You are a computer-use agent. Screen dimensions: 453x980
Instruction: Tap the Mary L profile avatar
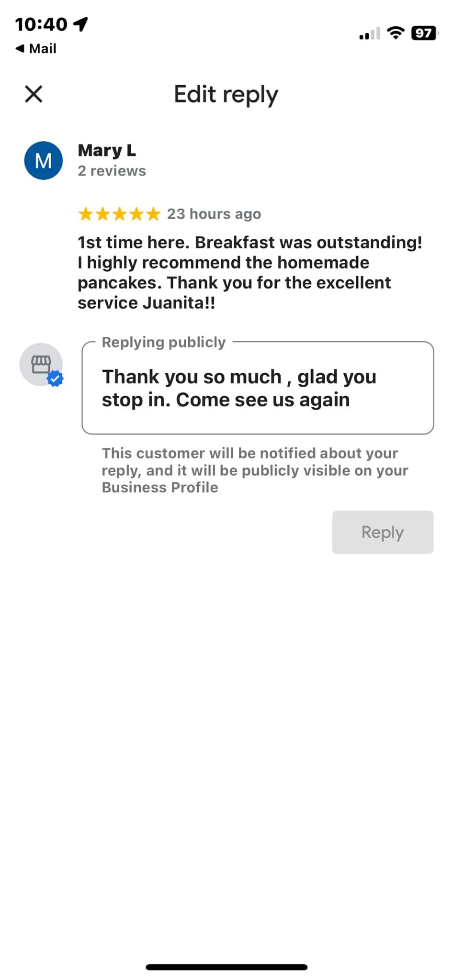(x=44, y=161)
